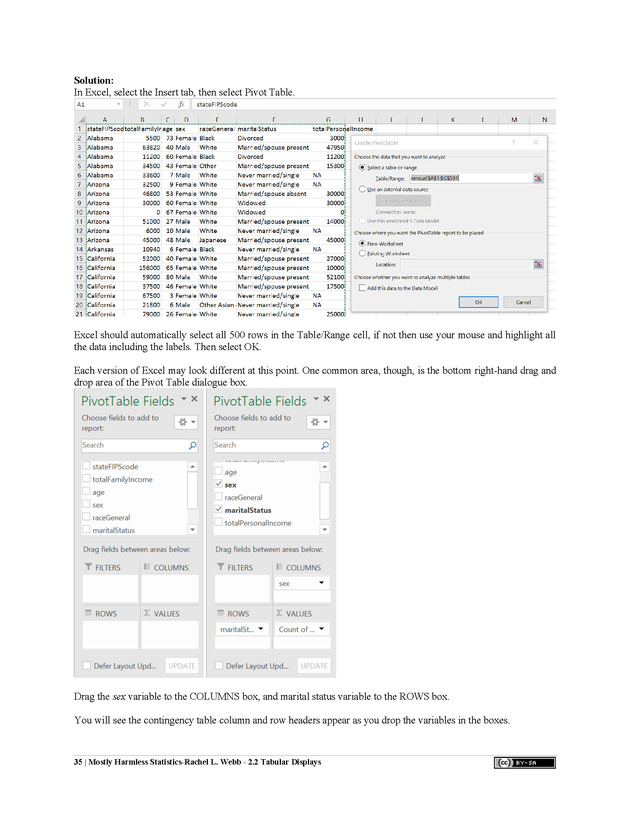Click cell containing 156000
Image resolution: width=630 pixels, height=815 pixels.
pyautogui.click(x=143, y=268)
